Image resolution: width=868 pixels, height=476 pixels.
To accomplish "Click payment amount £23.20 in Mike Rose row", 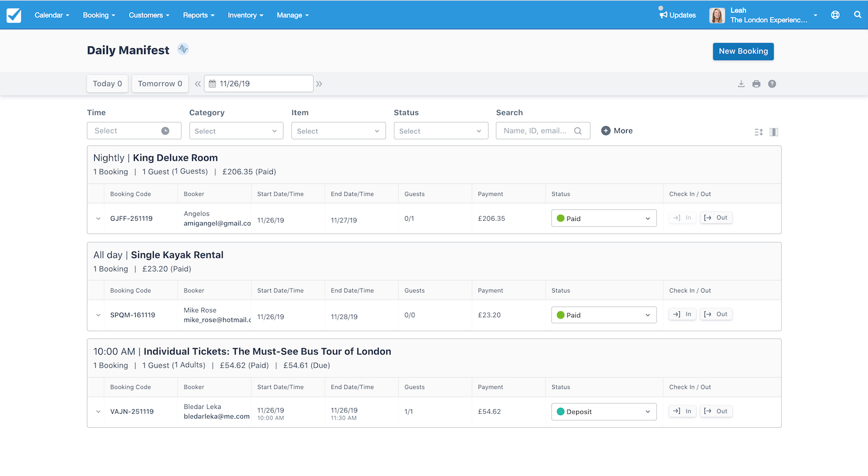I will click(x=489, y=315).
